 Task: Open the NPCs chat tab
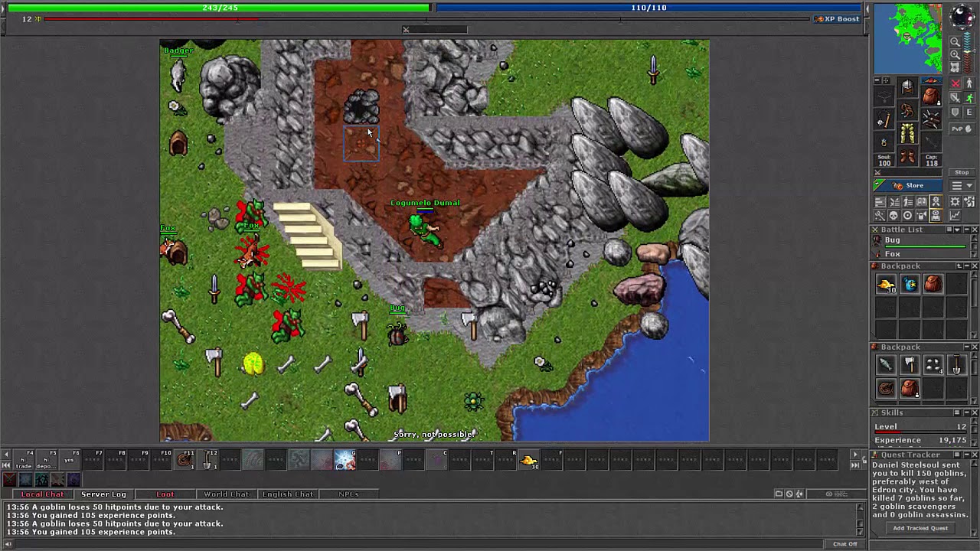point(348,494)
